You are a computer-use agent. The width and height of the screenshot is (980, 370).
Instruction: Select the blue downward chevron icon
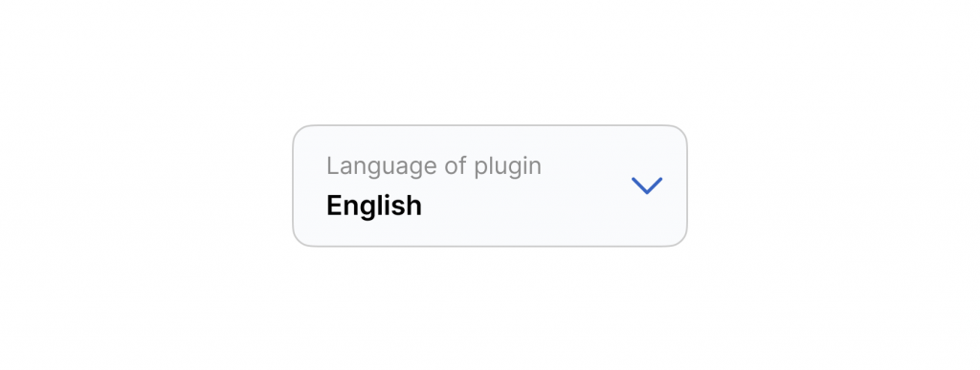[647, 185]
